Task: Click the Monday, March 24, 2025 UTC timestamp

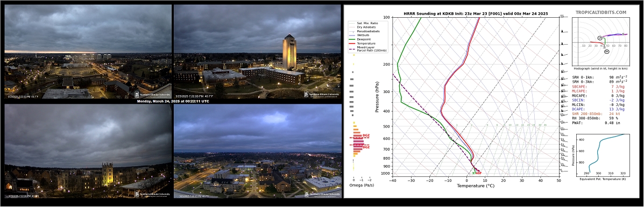Action: tap(173, 102)
